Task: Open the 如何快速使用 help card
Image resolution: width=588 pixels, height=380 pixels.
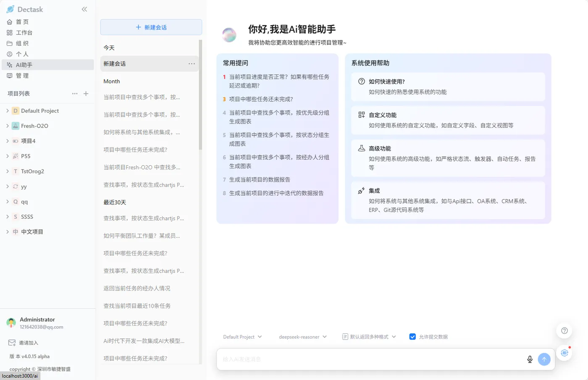Action: coord(448,87)
